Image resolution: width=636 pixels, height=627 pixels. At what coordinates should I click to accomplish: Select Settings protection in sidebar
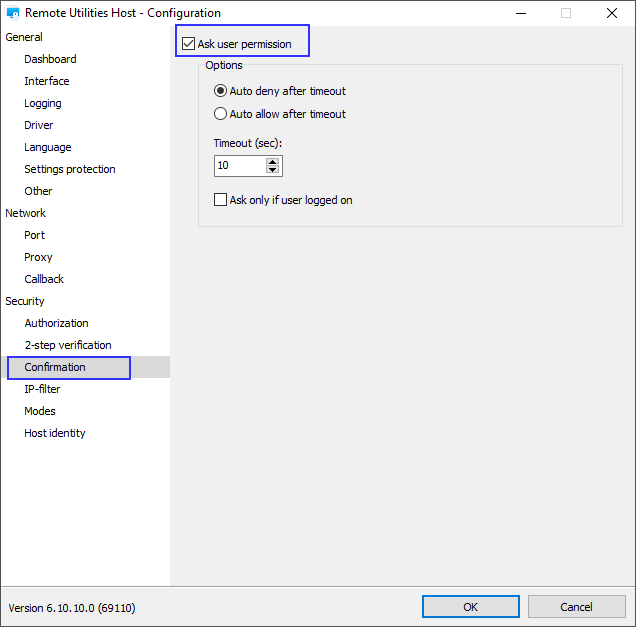(70, 169)
